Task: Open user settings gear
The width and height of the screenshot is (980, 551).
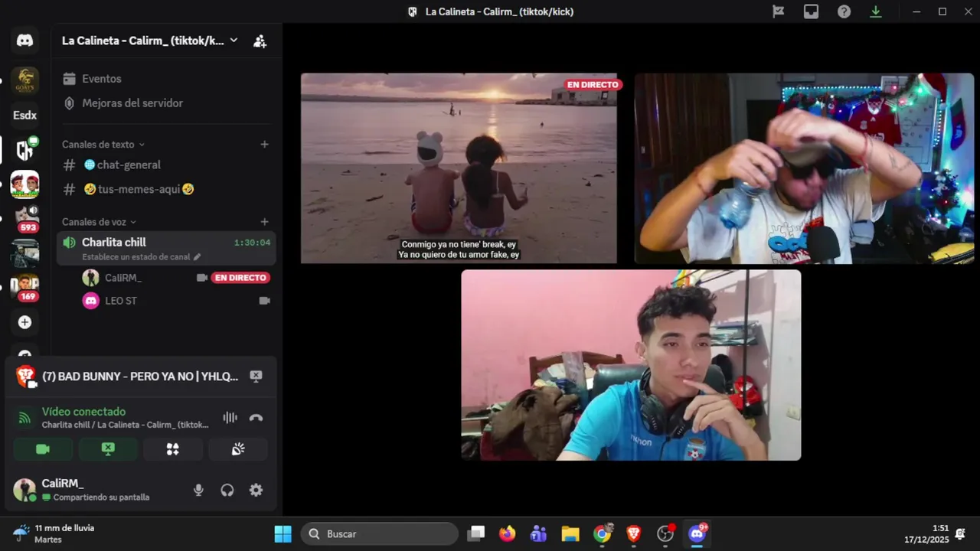Action: (x=256, y=491)
